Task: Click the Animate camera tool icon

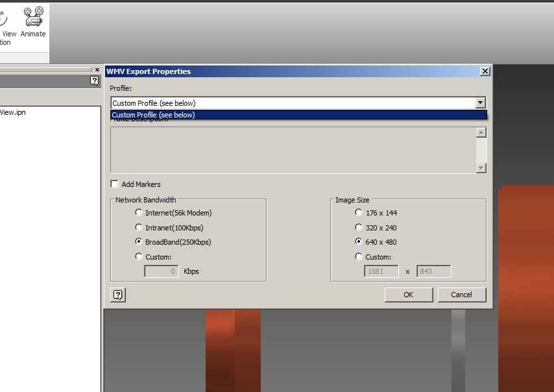Action: click(32, 16)
